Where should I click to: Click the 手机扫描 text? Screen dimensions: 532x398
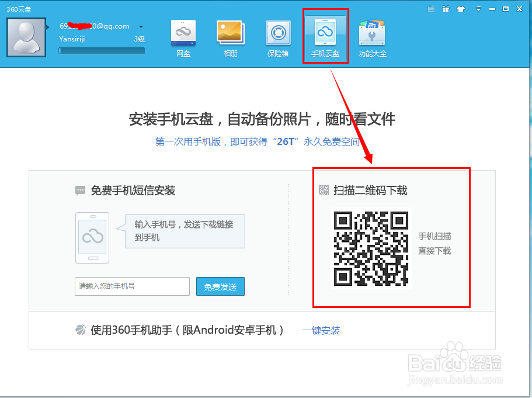pos(434,236)
